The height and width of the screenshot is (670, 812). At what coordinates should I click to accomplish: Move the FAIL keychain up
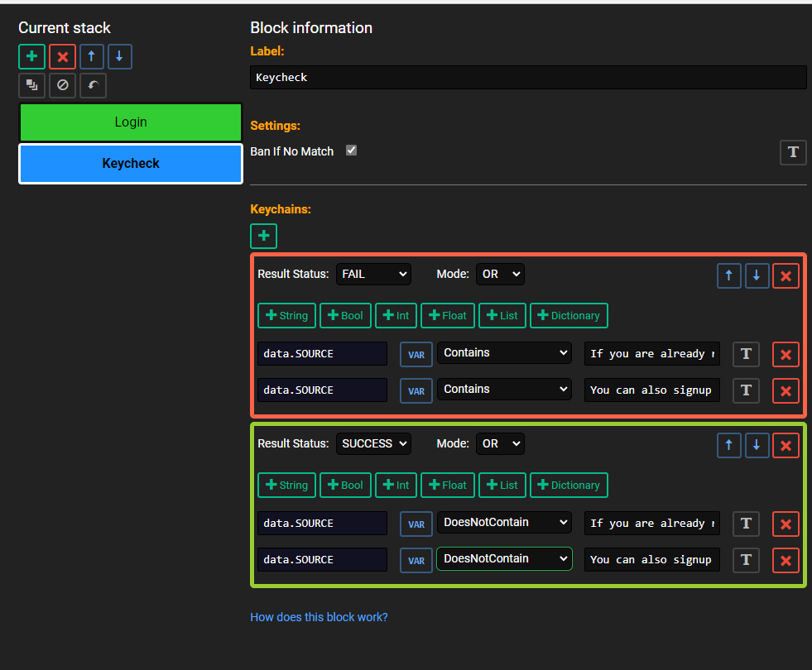pyautogui.click(x=728, y=275)
